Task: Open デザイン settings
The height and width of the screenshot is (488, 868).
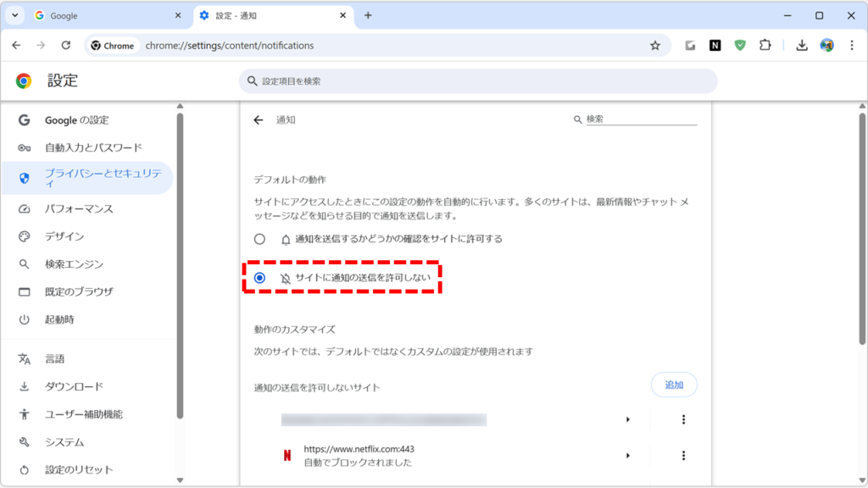Action: pyautogui.click(x=87, y=236)
